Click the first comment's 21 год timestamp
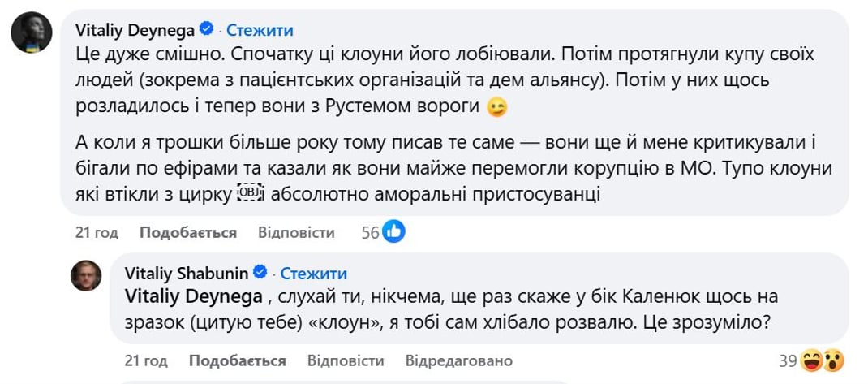 click(97, 233)
